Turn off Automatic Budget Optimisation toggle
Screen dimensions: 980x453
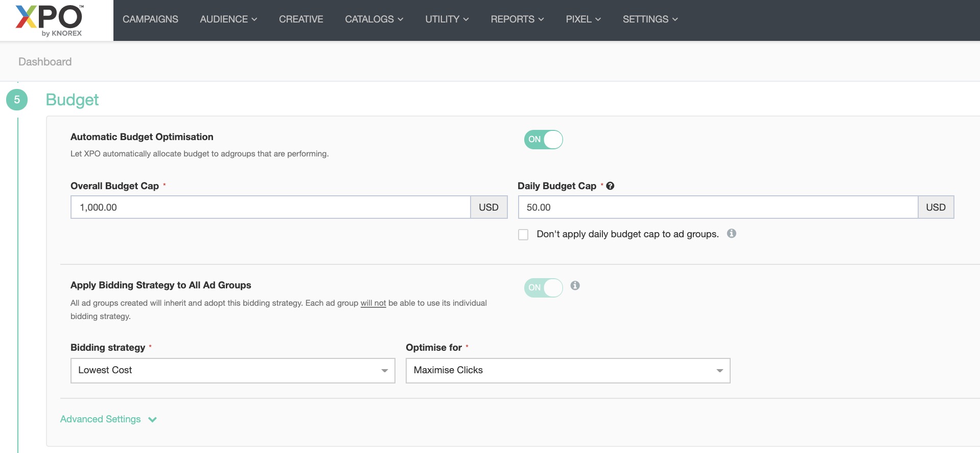coord(543,140)
